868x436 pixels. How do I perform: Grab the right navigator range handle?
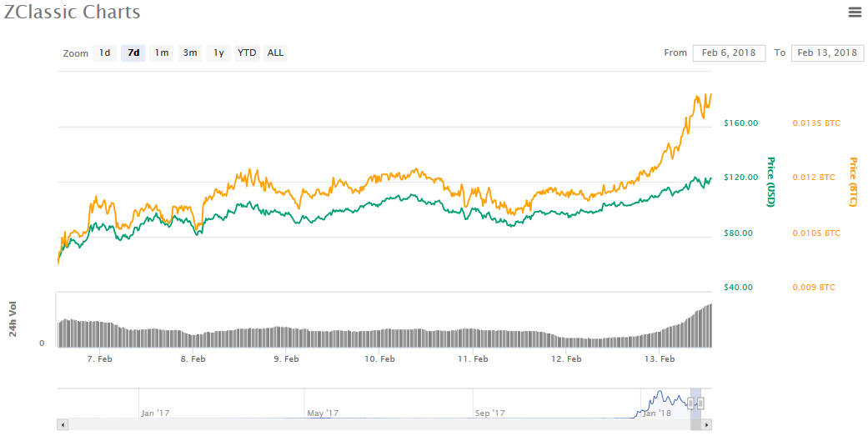click(701, 403)
